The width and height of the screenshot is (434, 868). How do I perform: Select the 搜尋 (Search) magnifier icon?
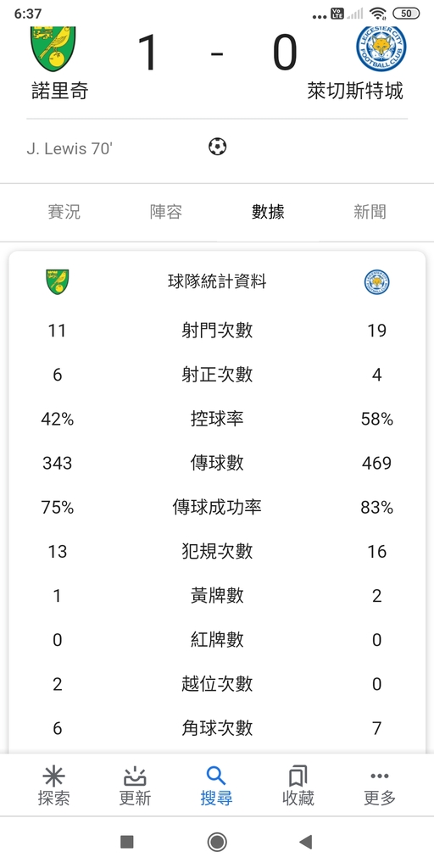(x=216, y=776)
